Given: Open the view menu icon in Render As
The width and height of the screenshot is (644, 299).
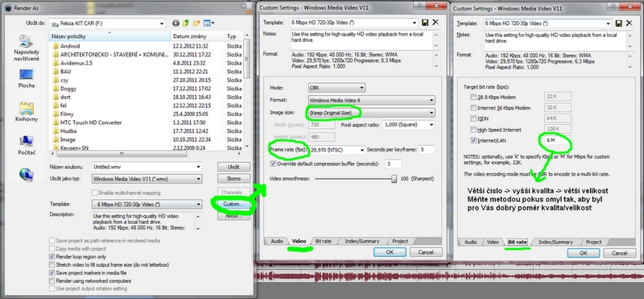Looking at the screenshot, I should 208,23.
